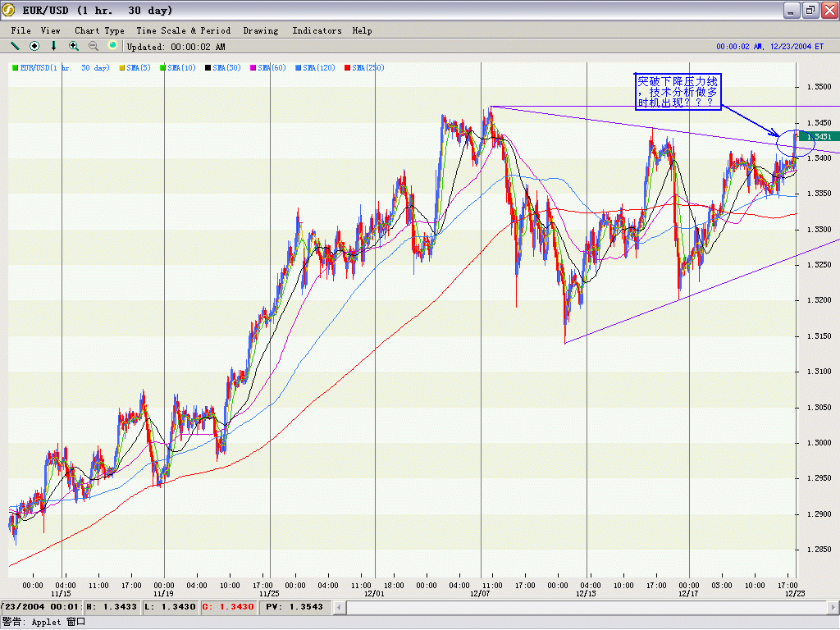Click the circle target toolbar icon
The image size is (840, 630).
[34, 46]
